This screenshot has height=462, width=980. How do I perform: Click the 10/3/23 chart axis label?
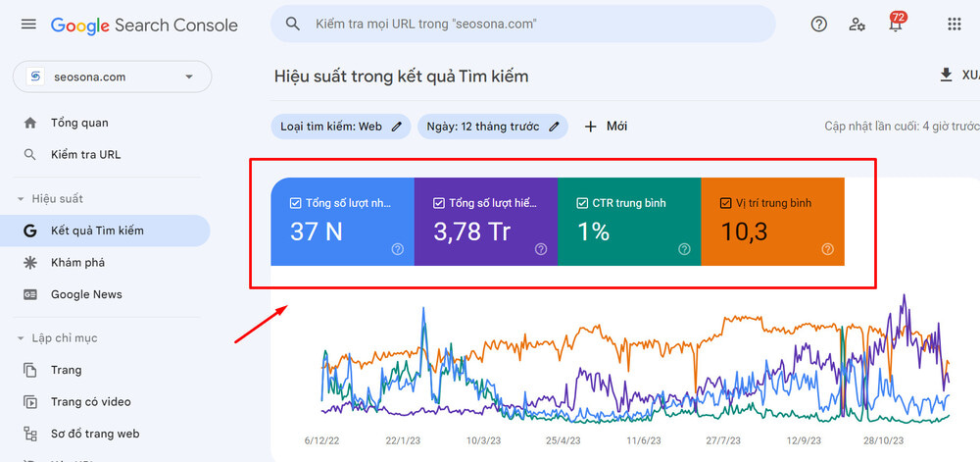point(484,440)
